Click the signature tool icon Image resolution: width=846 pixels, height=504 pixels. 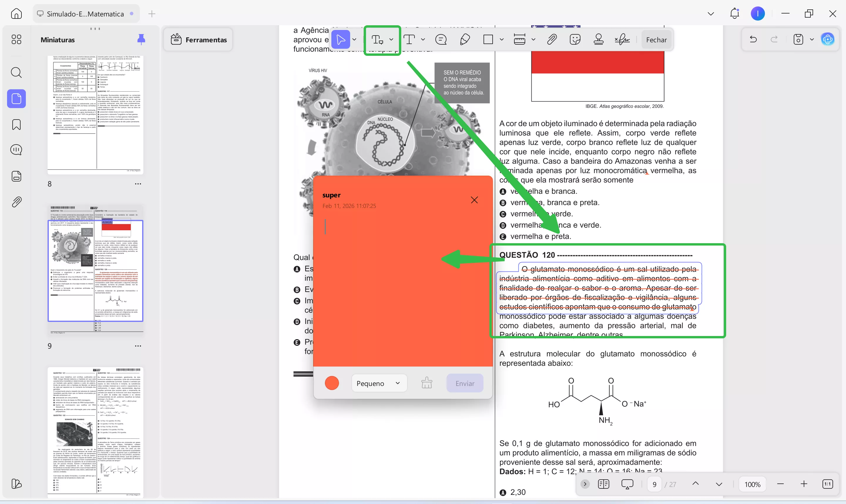tap(622, 40)
